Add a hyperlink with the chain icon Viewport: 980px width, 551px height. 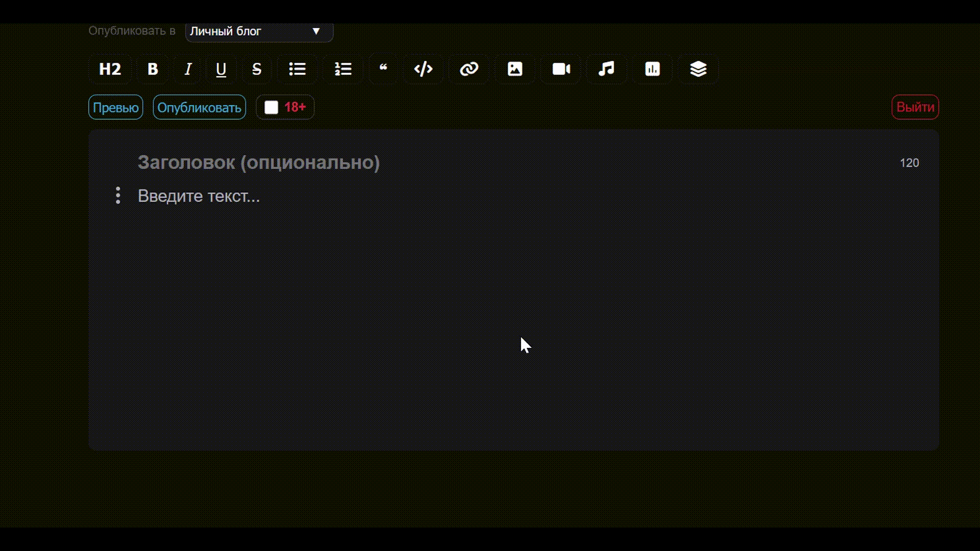tap(469, 69)
